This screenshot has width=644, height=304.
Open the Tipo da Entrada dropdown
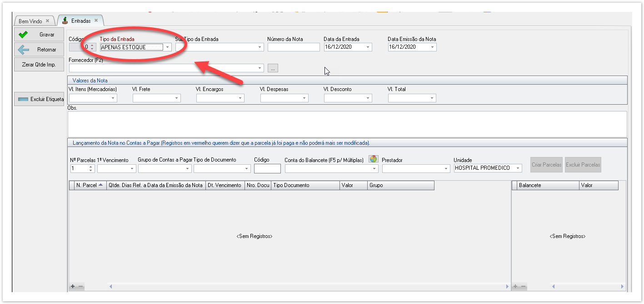pos(168,47)
